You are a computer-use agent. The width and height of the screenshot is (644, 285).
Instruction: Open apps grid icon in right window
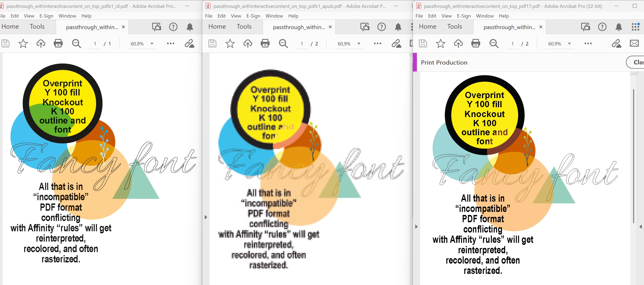(636, 27)
